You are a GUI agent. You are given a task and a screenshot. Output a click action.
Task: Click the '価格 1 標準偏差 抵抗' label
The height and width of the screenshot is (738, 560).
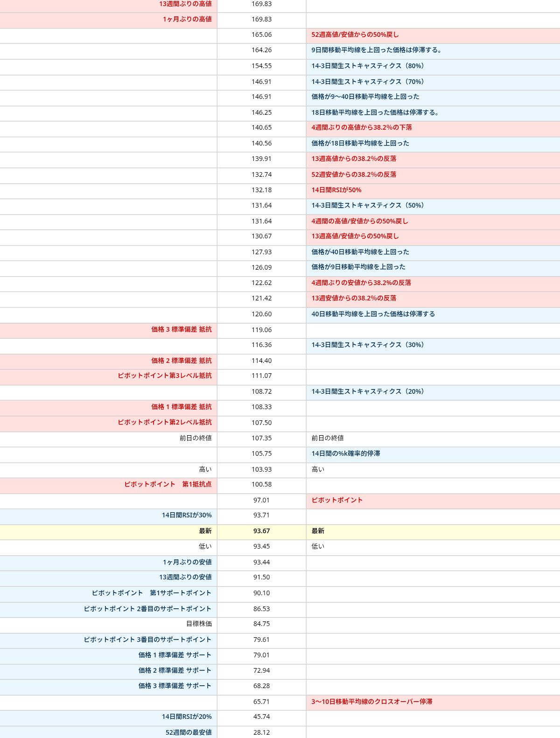coord(182,407)
